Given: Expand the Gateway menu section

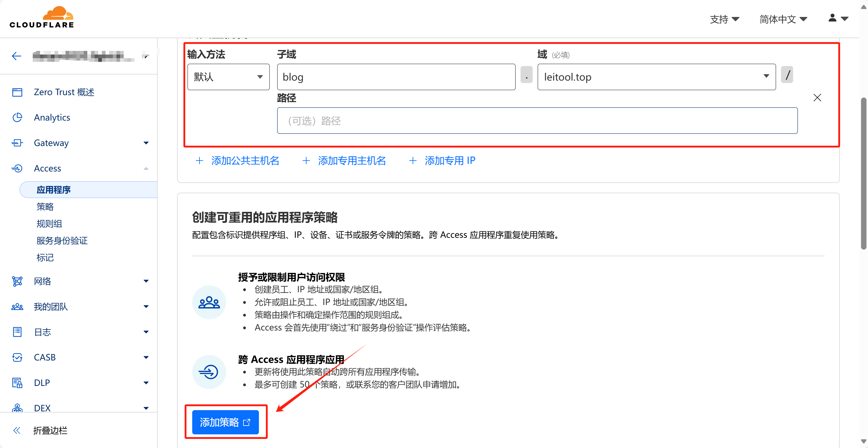Looking at the screenshot, I should click(146, 143).
